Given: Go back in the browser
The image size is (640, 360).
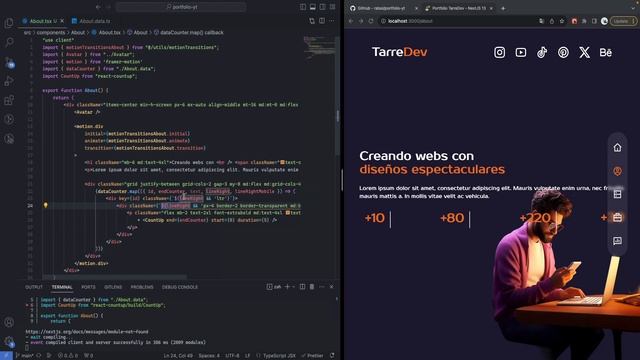Looking at the screenshot, I should tap(351, 21).
